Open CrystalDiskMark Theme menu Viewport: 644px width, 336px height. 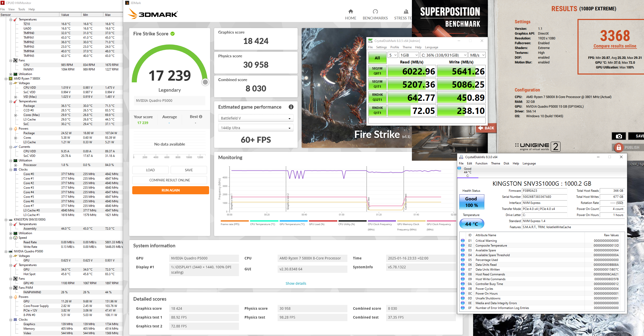[x=407, y=47]
